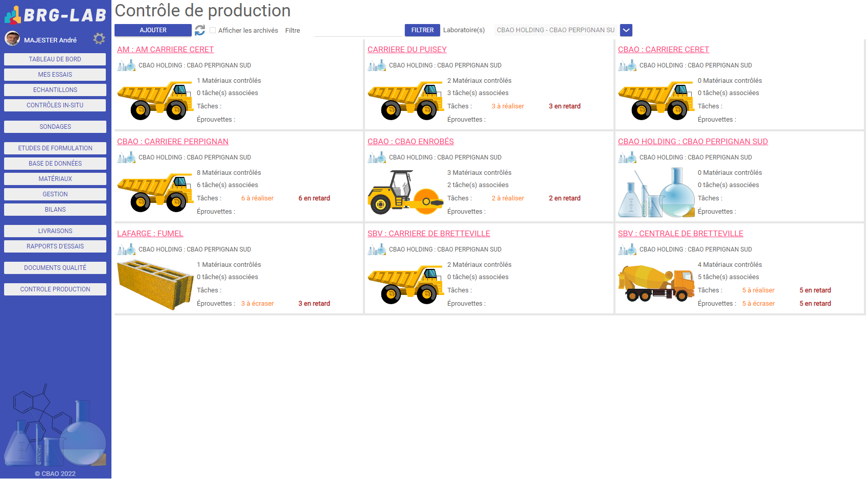The image size is (868, 479).
Task: Click the dump truck image of SBV CARRIERE DE BRETTEVILLE
Action: pyautogui.click(x=406, y=284)
